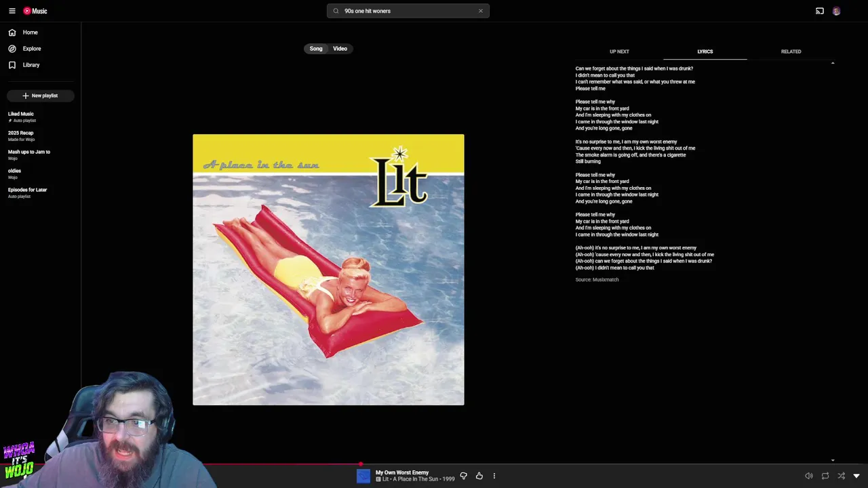This screenshot has height=488, width=868.
Task: Click the Home label in sidebar
Action: pyautogui.click(x=31, y=33)
